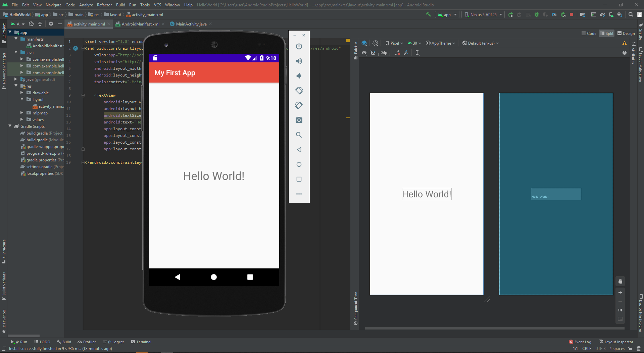Image resolution: width=644 pixels, height=353 pixels.
Task: Toggle pan mode hand icon in design surface
Action: pyautogui.click(x=620, y=281)
